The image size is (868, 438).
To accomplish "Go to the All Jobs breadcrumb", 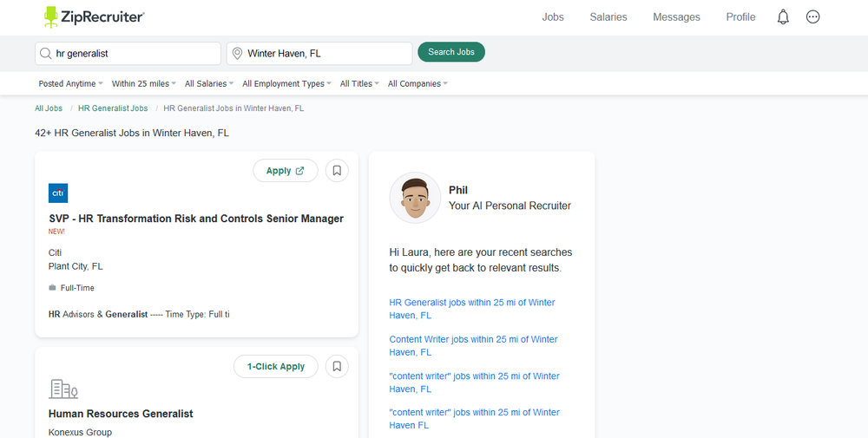I will pos(49,108).
